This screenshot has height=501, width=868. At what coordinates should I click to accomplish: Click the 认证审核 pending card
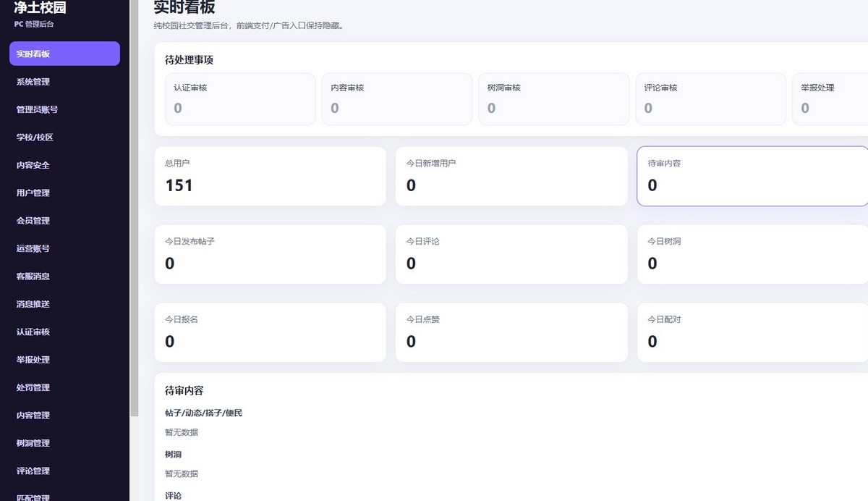click(240, 98)
